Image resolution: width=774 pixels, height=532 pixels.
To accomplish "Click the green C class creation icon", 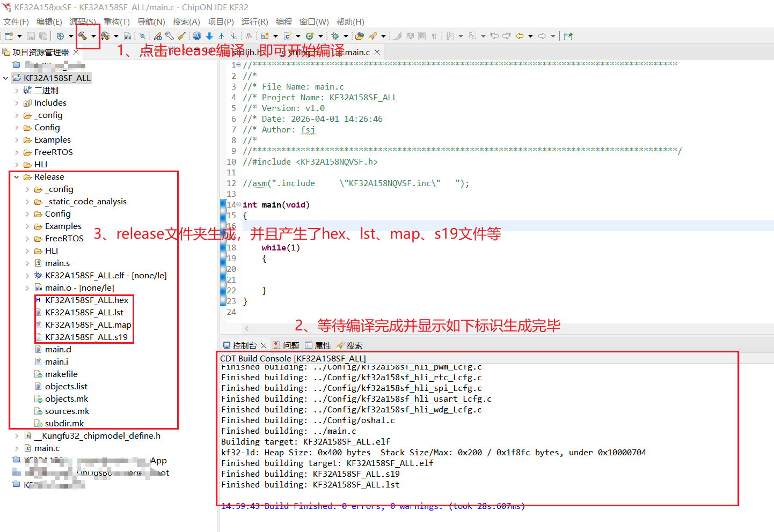I will [x=310, y=36].
